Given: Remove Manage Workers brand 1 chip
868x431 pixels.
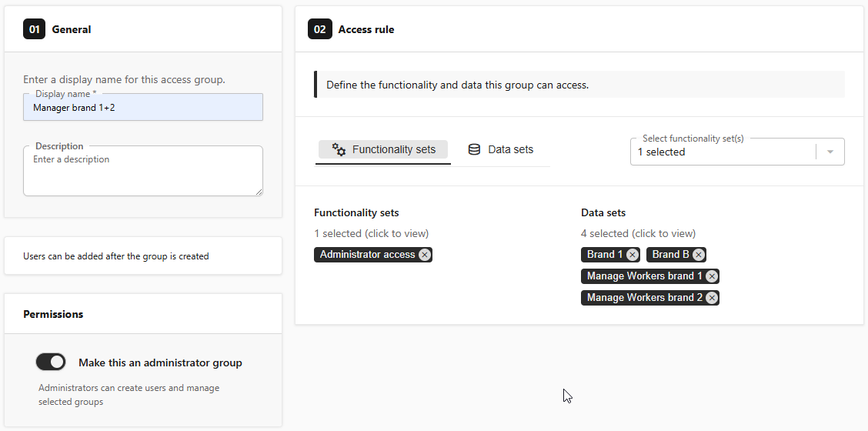Looking at the screenshot, I should (x=712, y=276).
